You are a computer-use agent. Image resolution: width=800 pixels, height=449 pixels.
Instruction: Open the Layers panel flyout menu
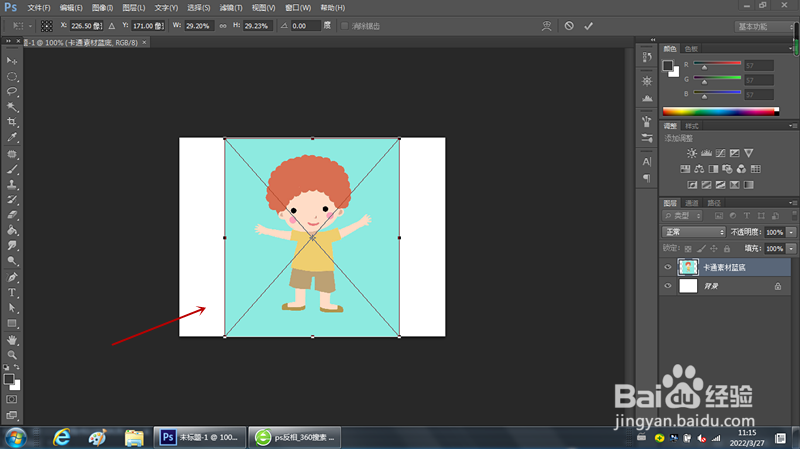click(791, 203)
